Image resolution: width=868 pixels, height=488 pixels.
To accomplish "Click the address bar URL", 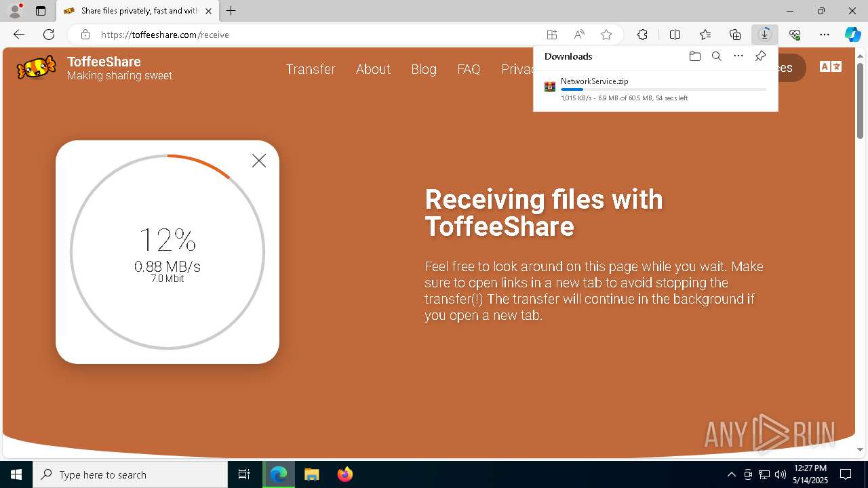I will [165, 35].
